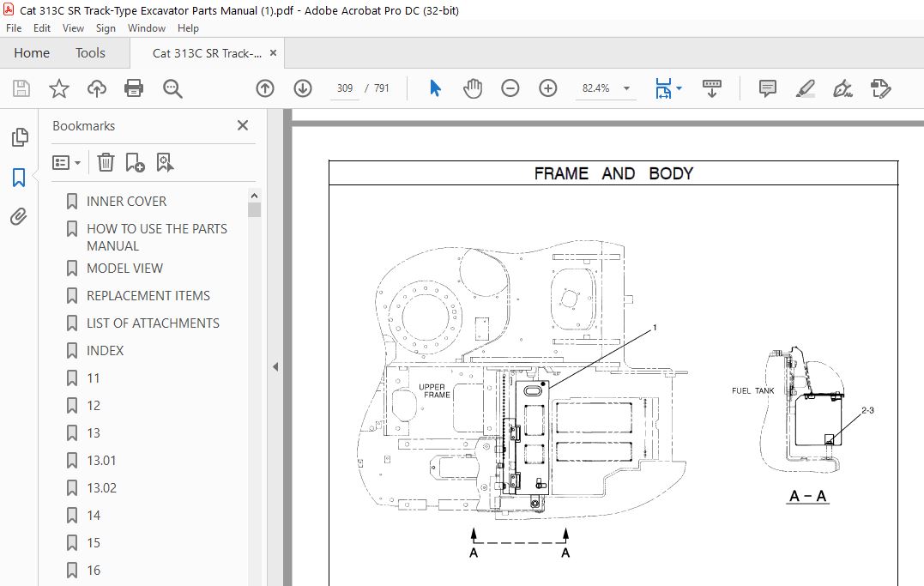Click the upload to cloud icon
The height and width of the screenshot is (586, 924).
coord(97,88)
